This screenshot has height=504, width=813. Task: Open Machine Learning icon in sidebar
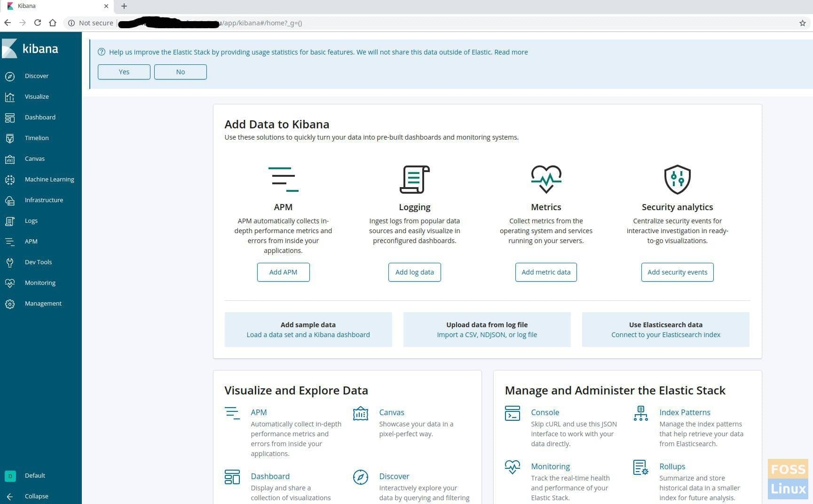(10, 180)
